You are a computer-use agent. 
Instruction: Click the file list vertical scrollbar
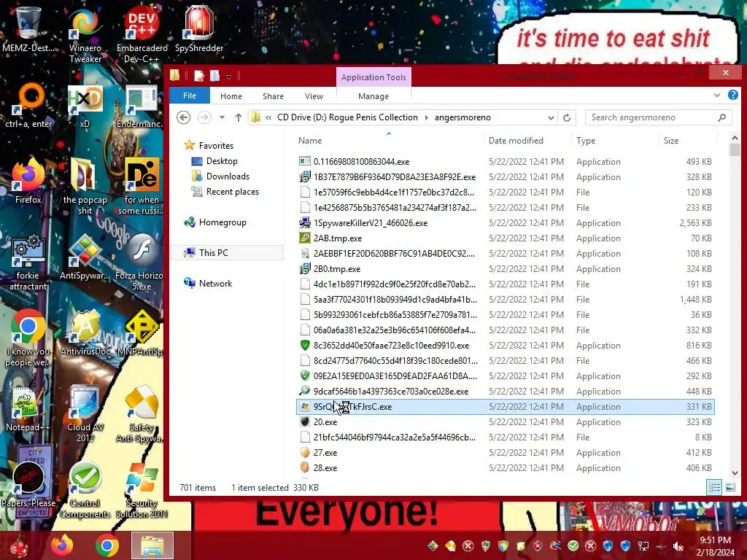734,305
